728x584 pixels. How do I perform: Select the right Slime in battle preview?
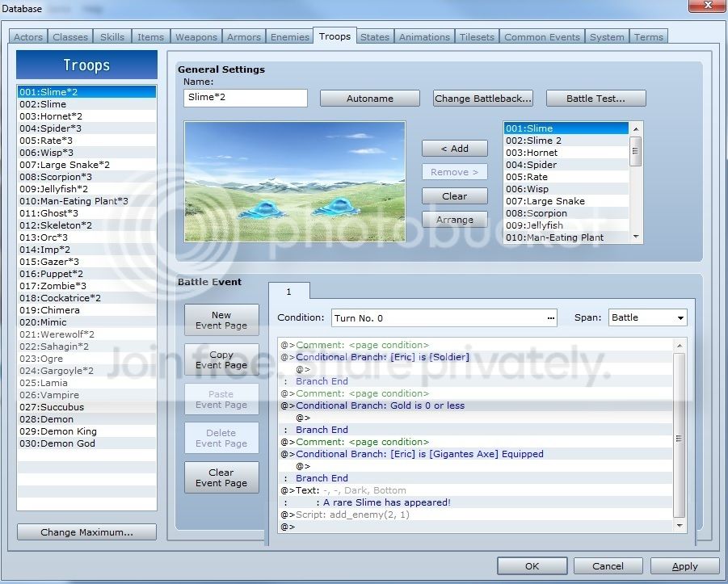[x=336, y=207]
